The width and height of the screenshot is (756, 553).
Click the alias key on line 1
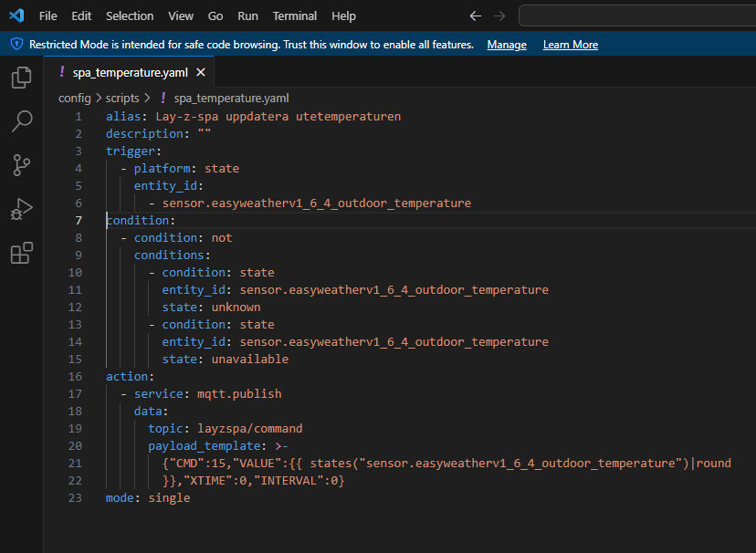click(123, 117)
